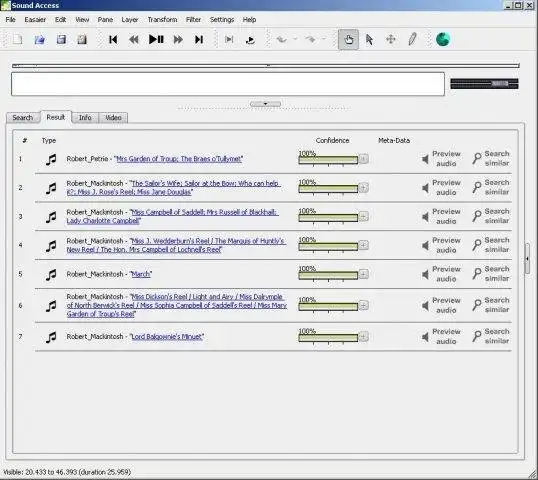Expand confidence plus for result 4

point(363,245)
